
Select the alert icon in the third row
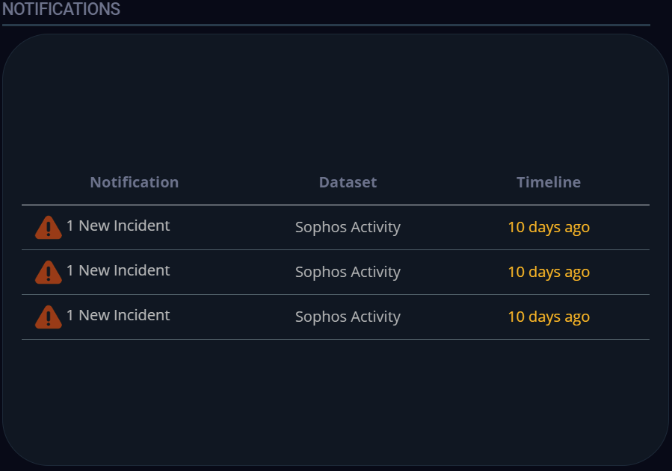(x=48, y=317)
